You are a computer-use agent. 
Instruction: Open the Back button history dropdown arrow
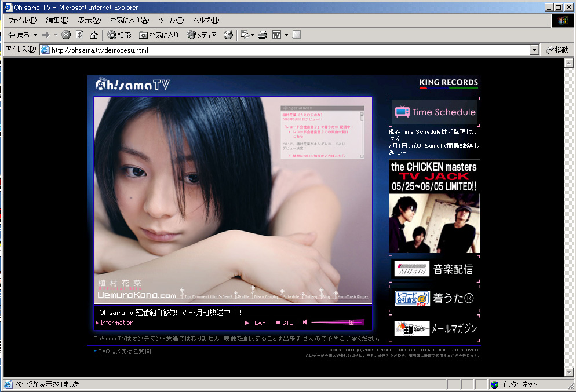point(35,35)
